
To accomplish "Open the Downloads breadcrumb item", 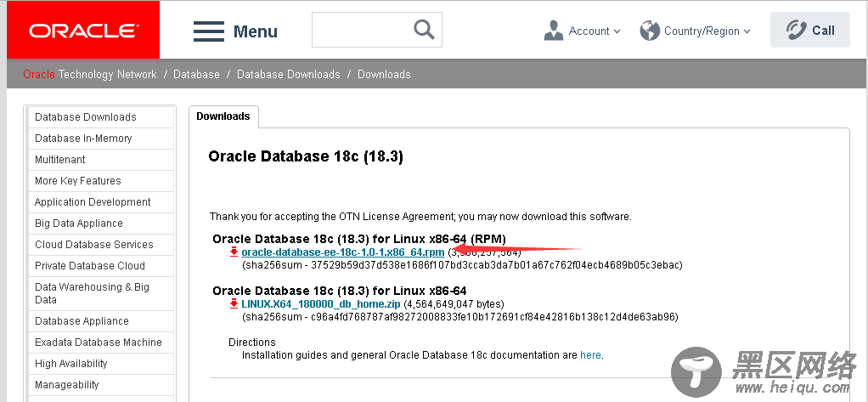I will [384, 74].
